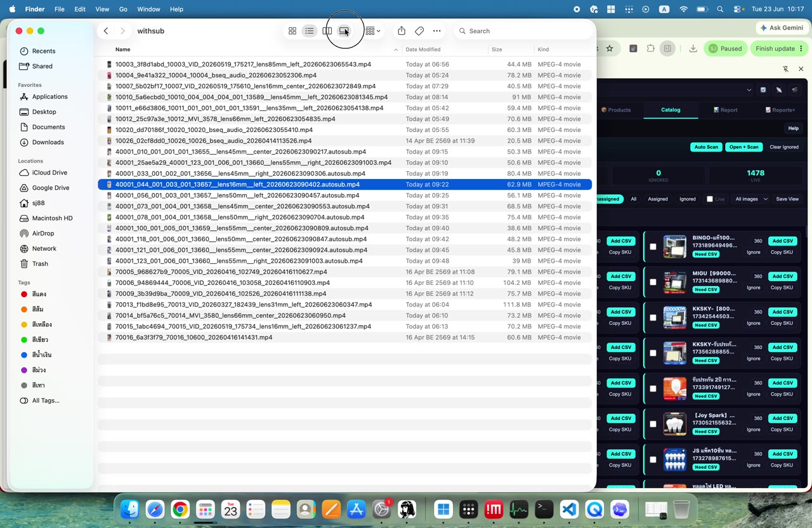Toggle the Live checkbox filter
The width and height of the screenshot is (812, 528).
coord(710,199)
